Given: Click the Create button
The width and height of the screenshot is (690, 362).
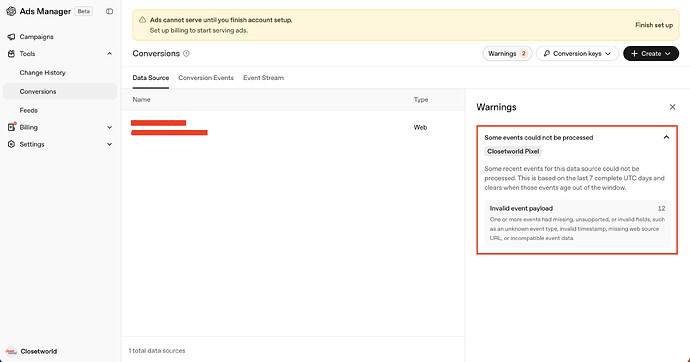Looking at the screenshot, I should pos(651,54).
